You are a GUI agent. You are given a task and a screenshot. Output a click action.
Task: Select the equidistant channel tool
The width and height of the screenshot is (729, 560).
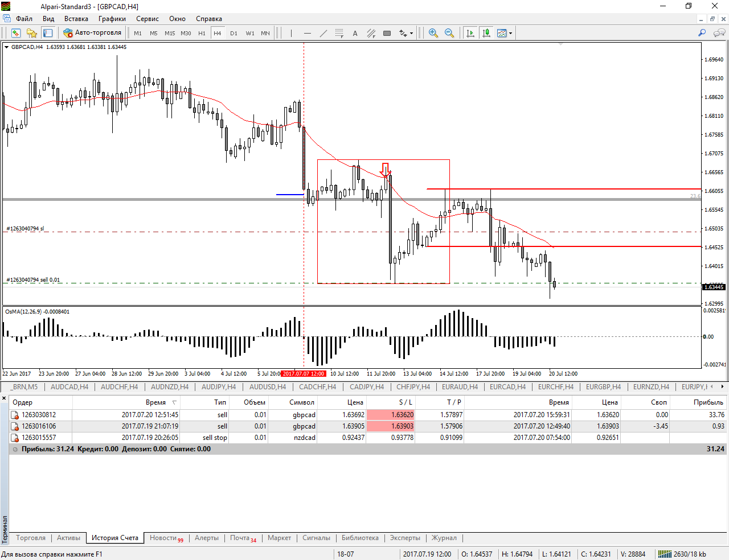tap(371, 33)
